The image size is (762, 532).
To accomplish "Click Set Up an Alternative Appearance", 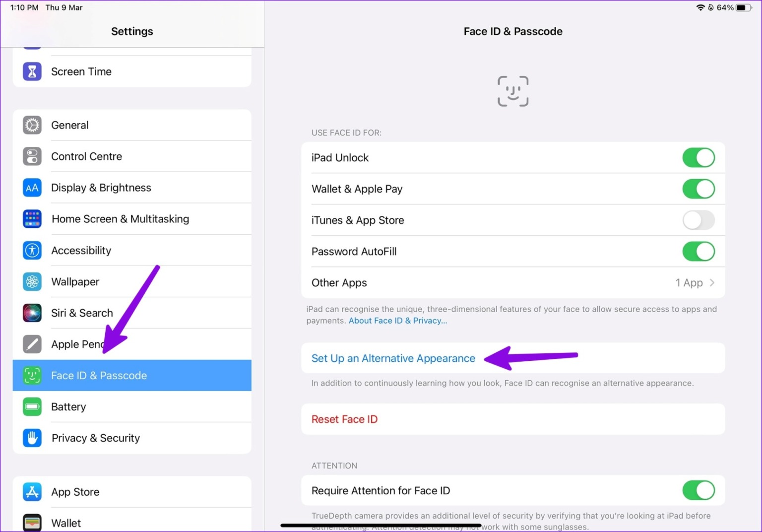I will pyautogui.click(x=393, y=358).
